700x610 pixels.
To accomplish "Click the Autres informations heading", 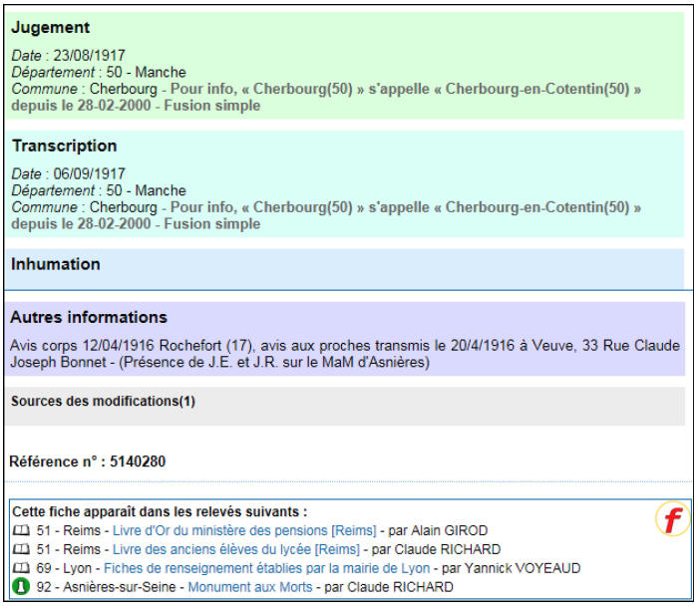I will pos(89,318).
